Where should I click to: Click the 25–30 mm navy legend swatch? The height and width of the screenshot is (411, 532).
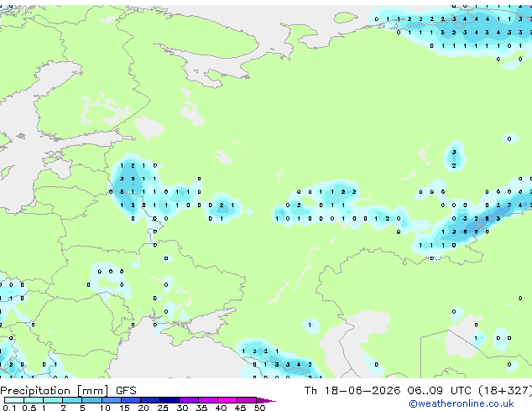coord(169,400)
